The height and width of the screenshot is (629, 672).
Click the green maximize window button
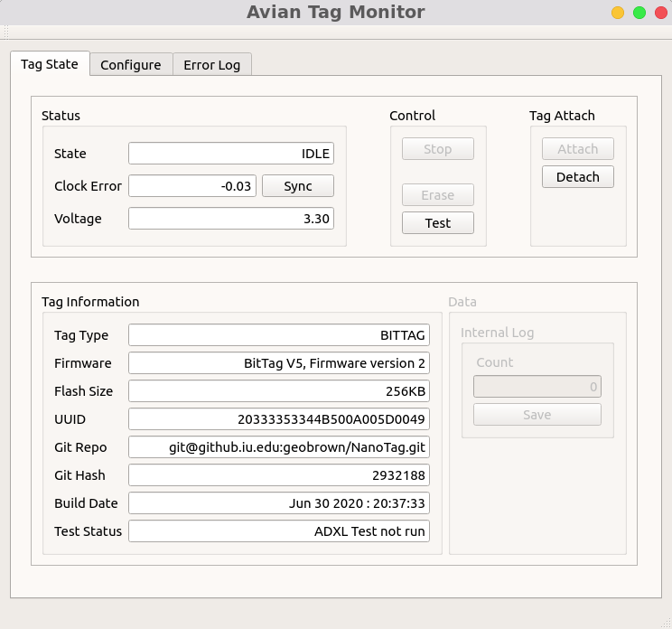pyautogui.click(x=639, y=13)
